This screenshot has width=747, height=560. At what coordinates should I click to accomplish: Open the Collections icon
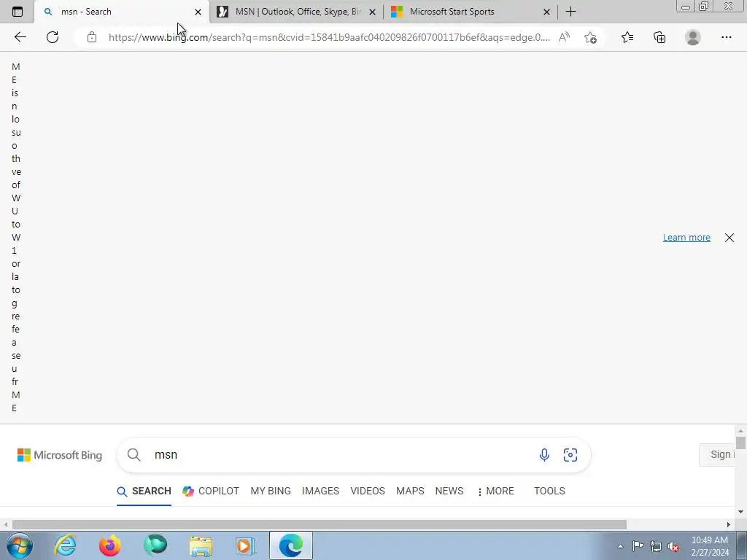tap(659, 37)
